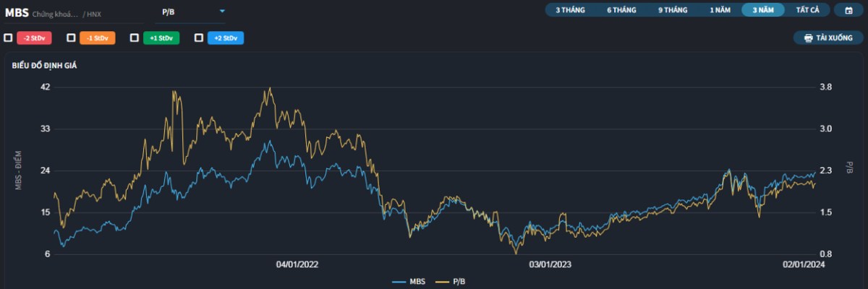This screenshot has height=289, width=868.
Task: Toggle the MBS series in legend
Action: pyautogui.click(x=409, y=281)
